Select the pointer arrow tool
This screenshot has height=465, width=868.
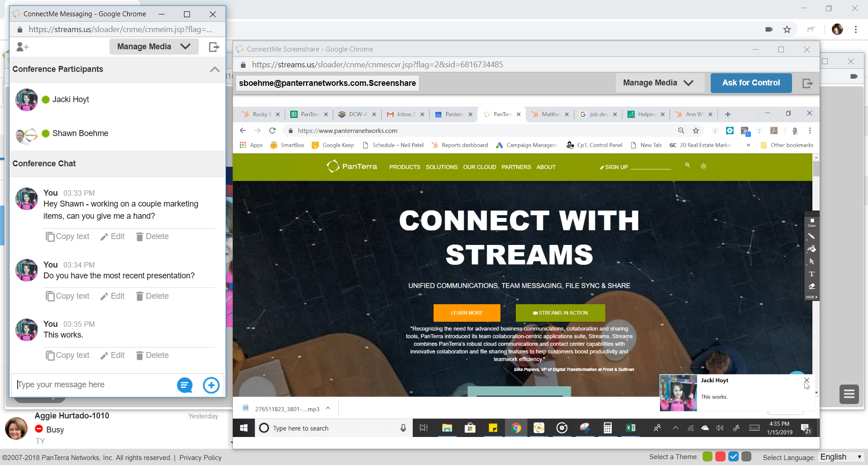[x=811, y=261]
